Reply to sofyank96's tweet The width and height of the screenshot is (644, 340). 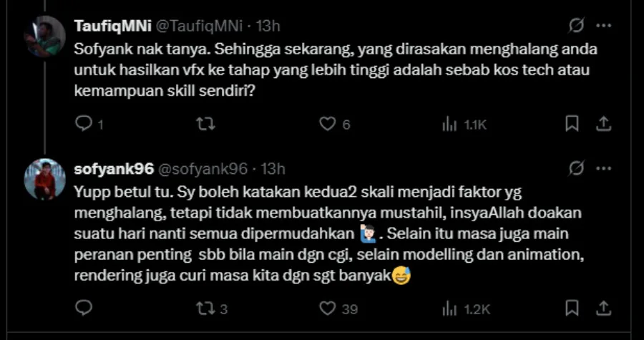tap(84, 308)
